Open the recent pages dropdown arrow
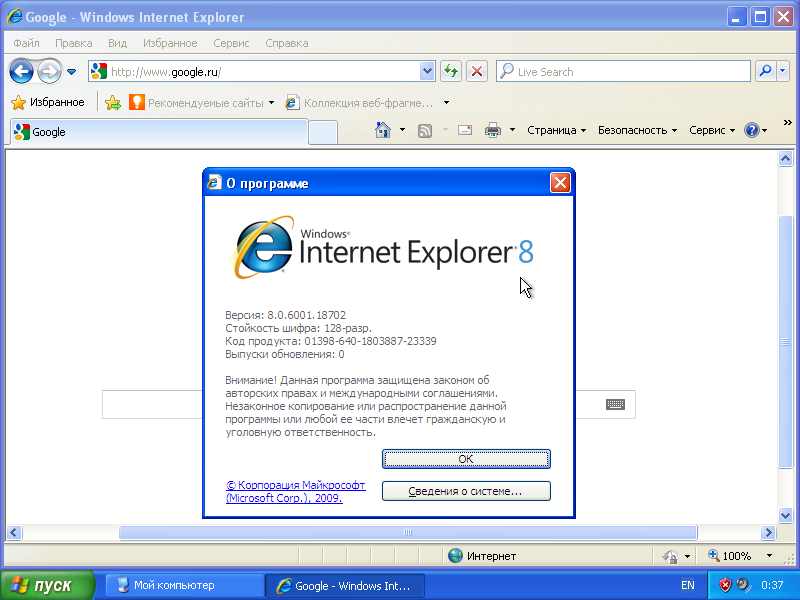Image resolution: width=800 pixels, height=600 pixels. 71,72
